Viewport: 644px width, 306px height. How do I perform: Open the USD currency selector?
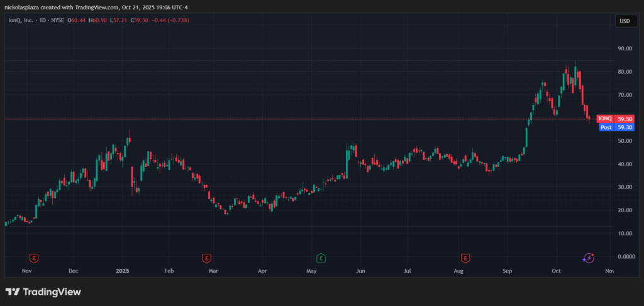point(625,21)
